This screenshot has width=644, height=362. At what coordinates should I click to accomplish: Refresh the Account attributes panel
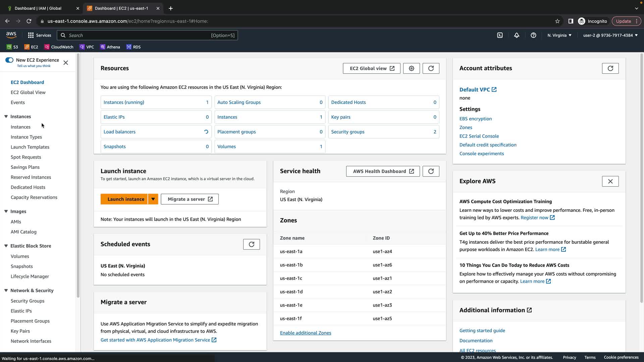coord(610,68)
